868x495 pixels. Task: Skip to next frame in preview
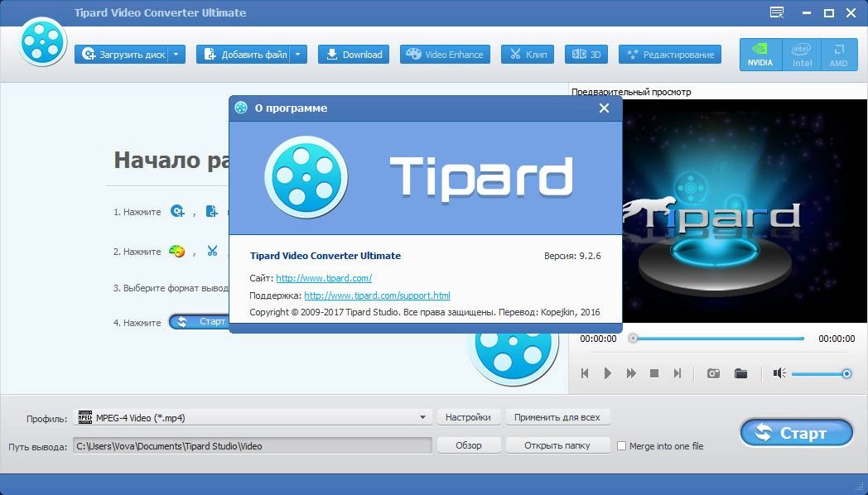click(677, 373)
